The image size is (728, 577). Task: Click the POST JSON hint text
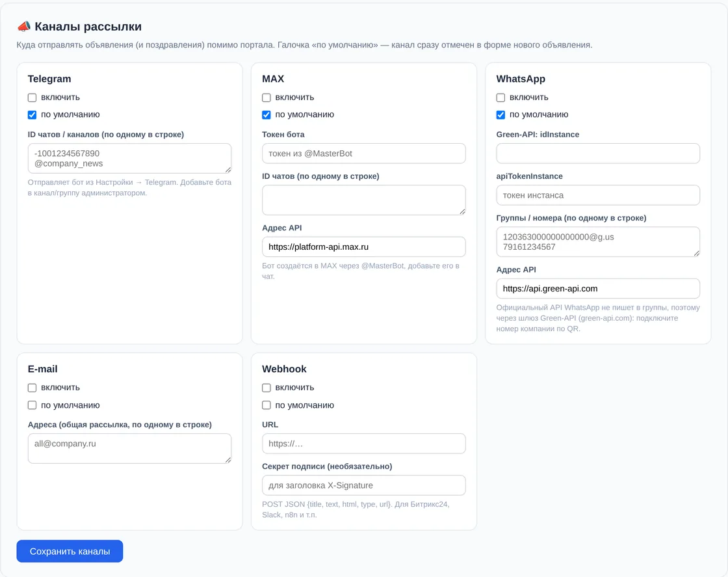click(356, 509)
